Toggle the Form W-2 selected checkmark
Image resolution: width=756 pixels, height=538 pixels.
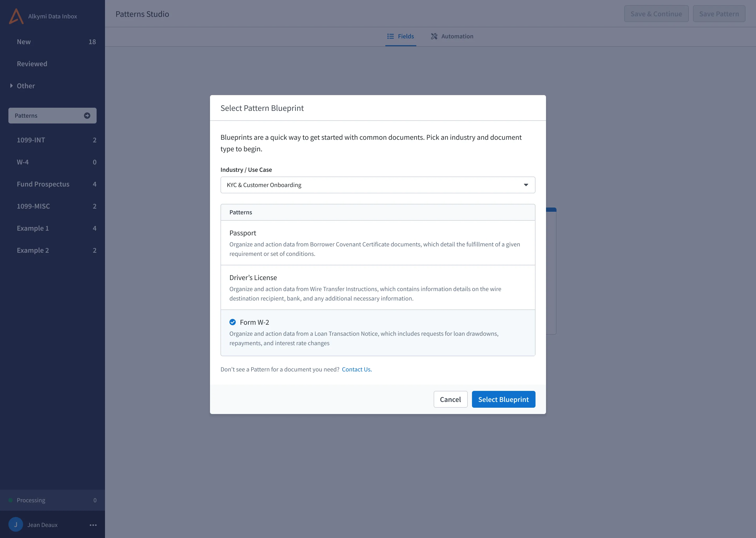point(232,322)
